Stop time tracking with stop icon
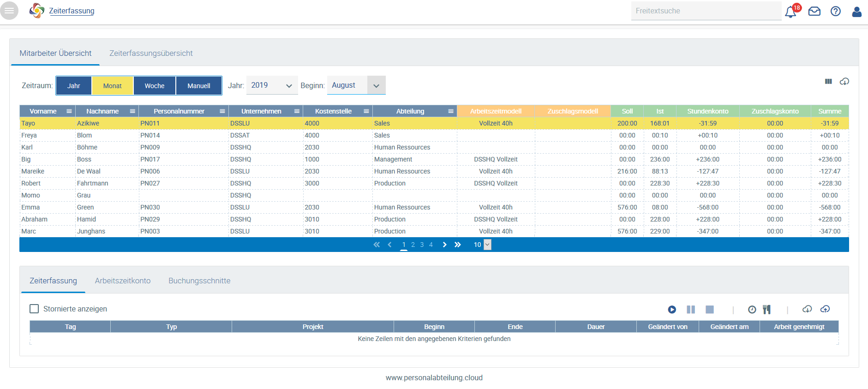 click(x=710, y=310)
